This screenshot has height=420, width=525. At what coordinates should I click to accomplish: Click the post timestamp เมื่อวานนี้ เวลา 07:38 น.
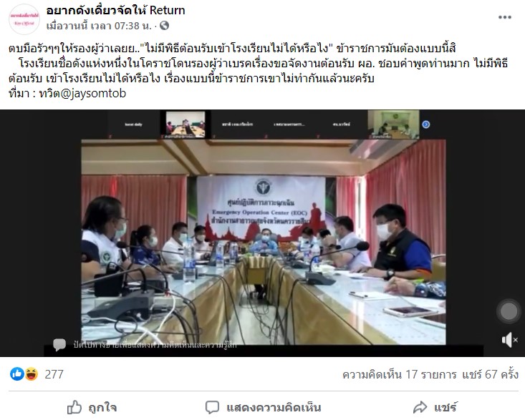coord(99,26)
